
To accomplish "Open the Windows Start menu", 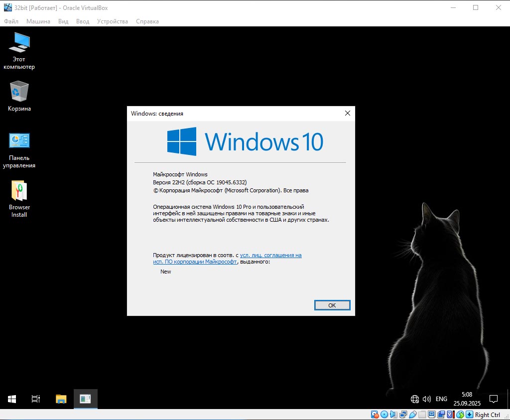I will coord(12,399).
